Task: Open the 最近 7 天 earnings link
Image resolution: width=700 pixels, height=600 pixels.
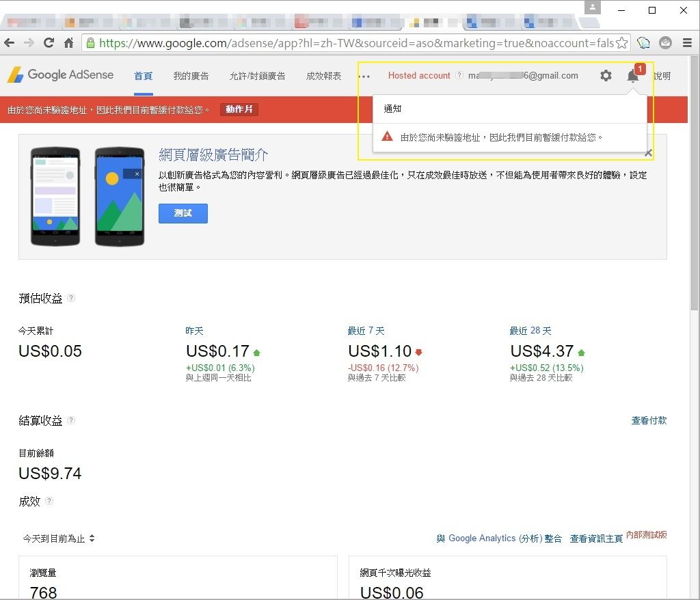Action: pos(366,331)
